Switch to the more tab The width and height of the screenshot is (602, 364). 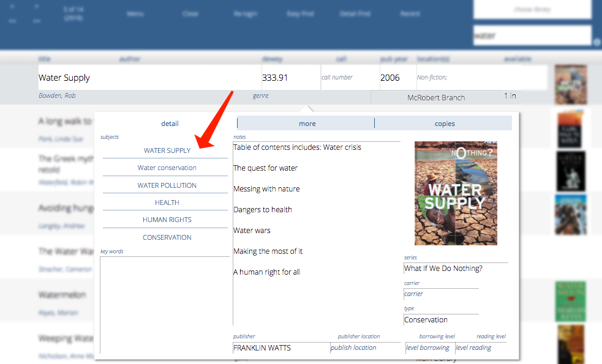tap(307, 124)
